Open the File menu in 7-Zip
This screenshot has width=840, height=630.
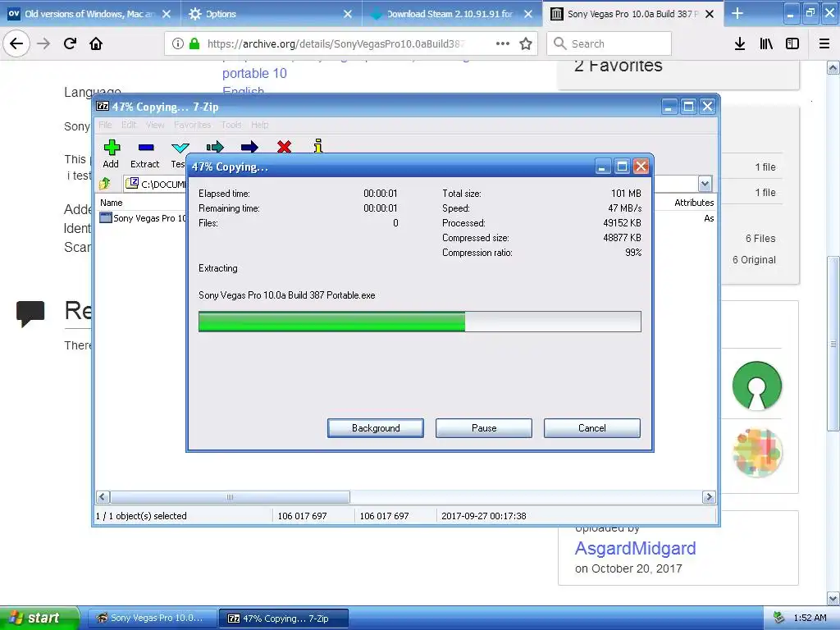(105, 125)
